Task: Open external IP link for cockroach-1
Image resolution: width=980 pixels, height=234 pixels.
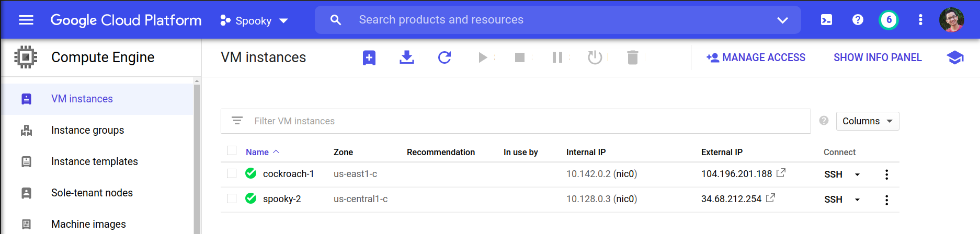Action: (781, 173)
